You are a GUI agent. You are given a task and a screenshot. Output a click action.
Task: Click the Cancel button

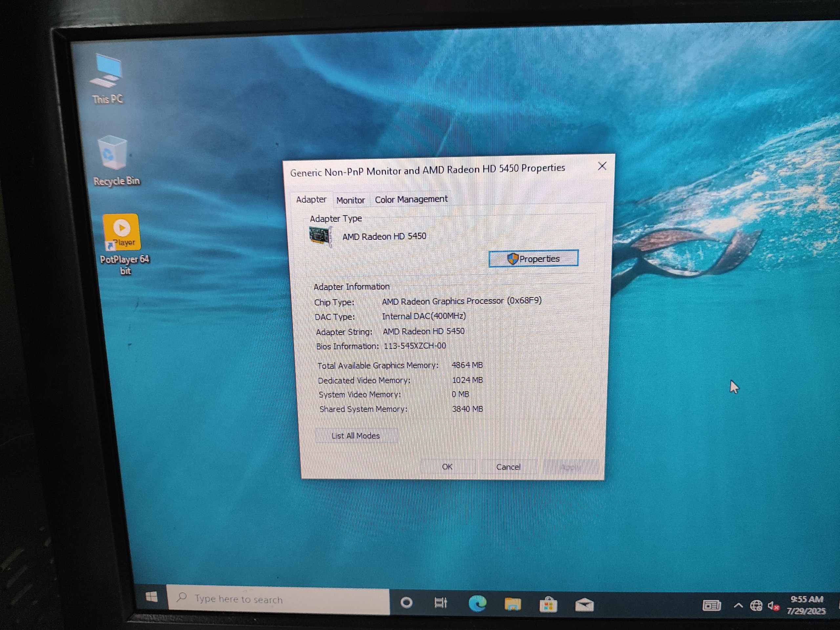point(509,467)
